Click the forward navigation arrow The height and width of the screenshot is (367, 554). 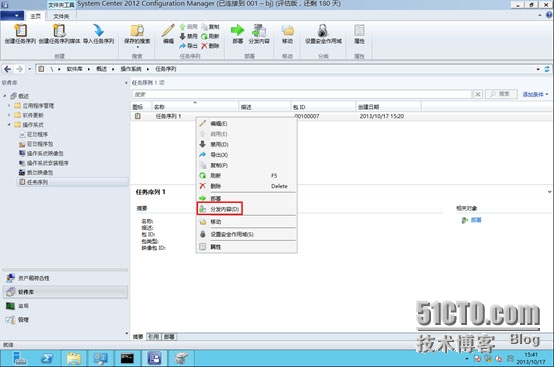pyautogui.click(x=19, y=69)
